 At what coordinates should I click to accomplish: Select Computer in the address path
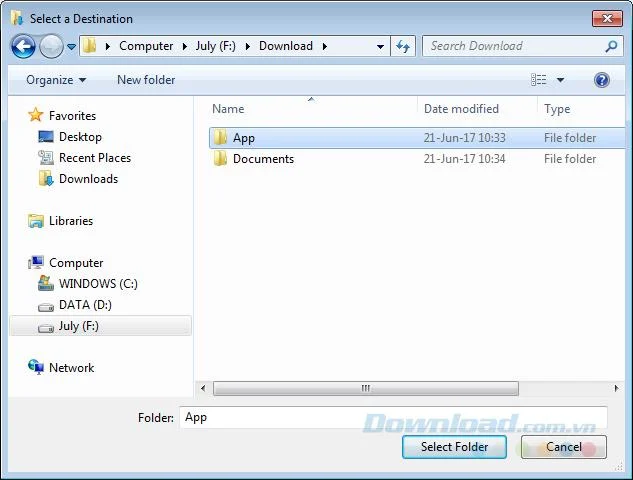point(146,46)
